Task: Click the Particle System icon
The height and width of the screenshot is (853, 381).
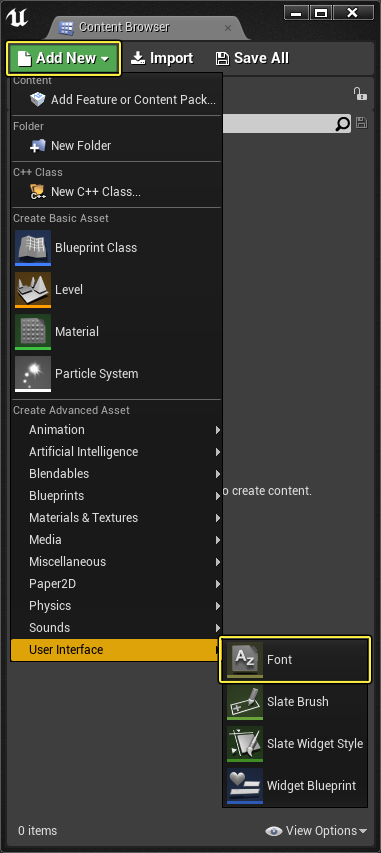Action: point(33,374)
